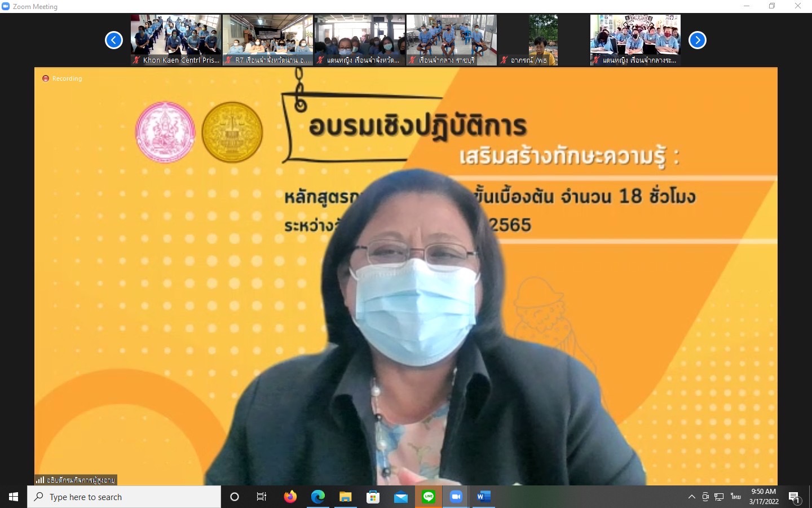Restore down the Zoom Meeting window
The width and height of the screenshot is (812, 508).
click(772, 6)
